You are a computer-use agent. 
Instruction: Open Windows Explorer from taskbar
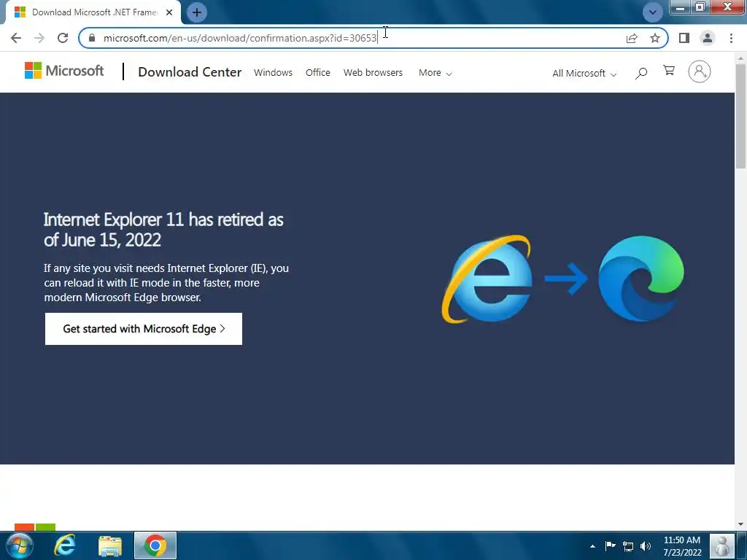coord(110,545)
